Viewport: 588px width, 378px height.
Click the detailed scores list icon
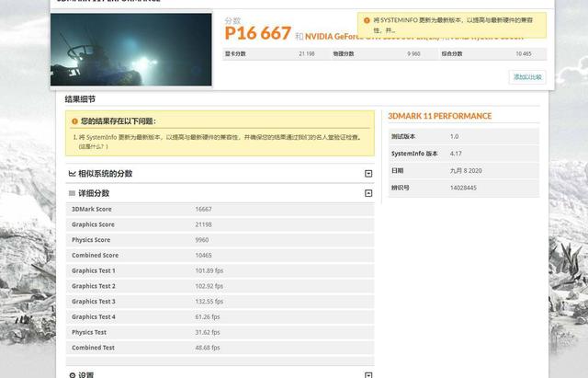point(72,193)
